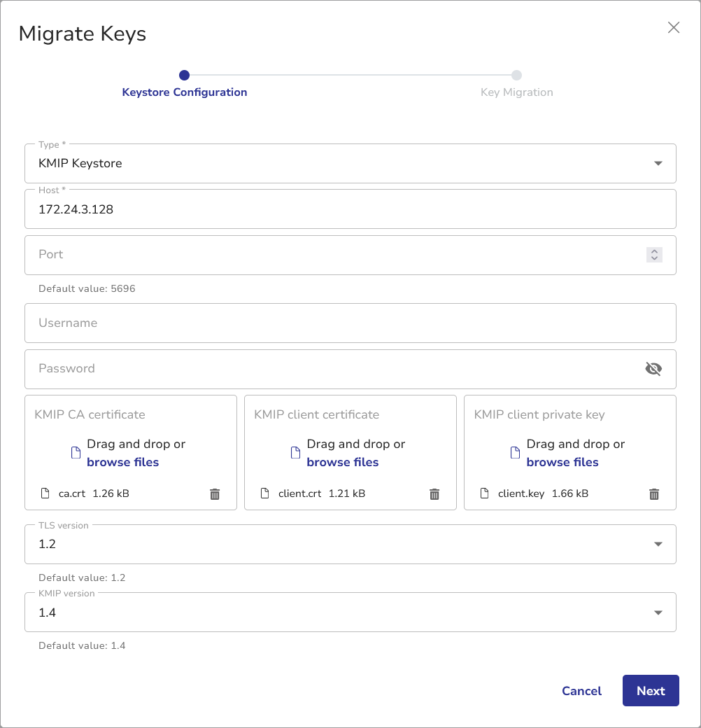Image resolution: width=701 pixels, height=728 pixels.
Task: Cancel the key migration dialog
Action: [581, 691]
